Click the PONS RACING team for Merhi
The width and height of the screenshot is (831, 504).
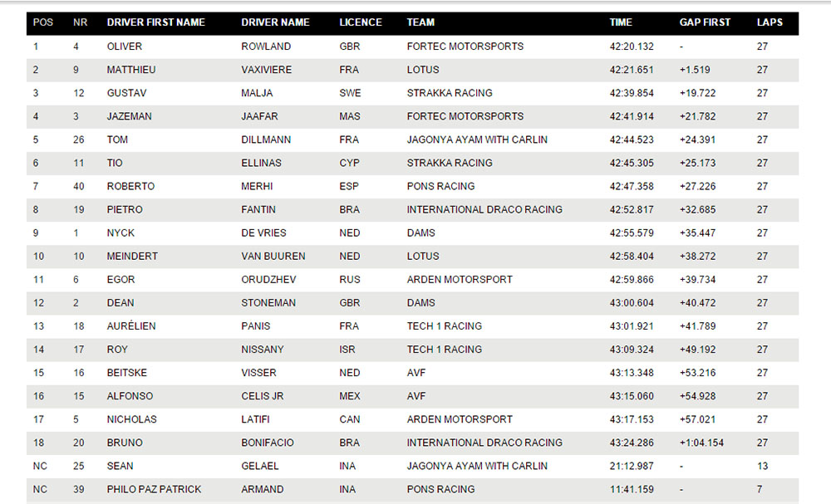[441, 186]
